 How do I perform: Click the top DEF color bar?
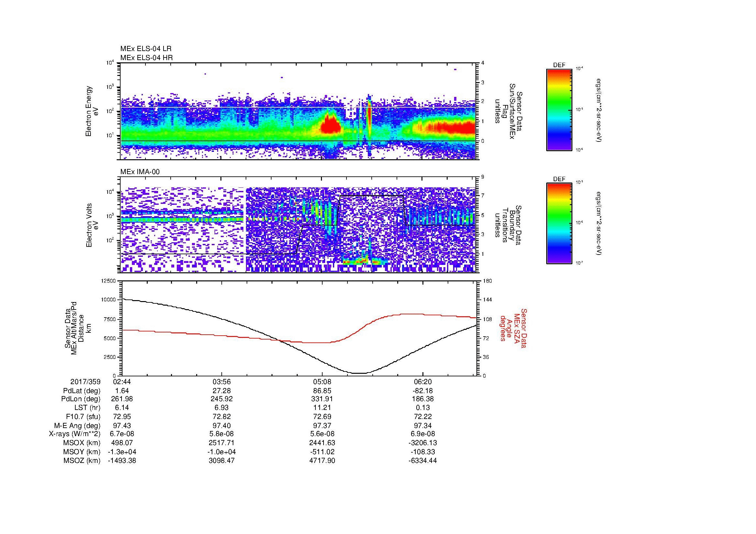coord(559,110)
